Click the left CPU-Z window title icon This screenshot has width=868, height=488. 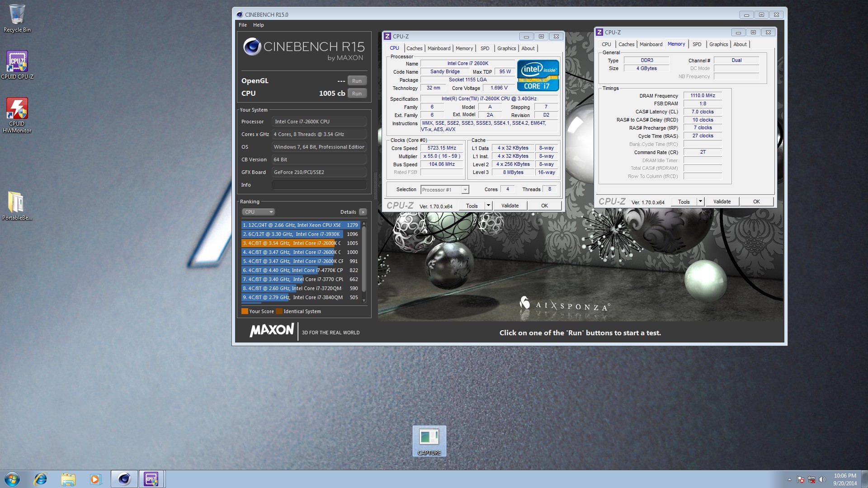[x=387, y=36]
